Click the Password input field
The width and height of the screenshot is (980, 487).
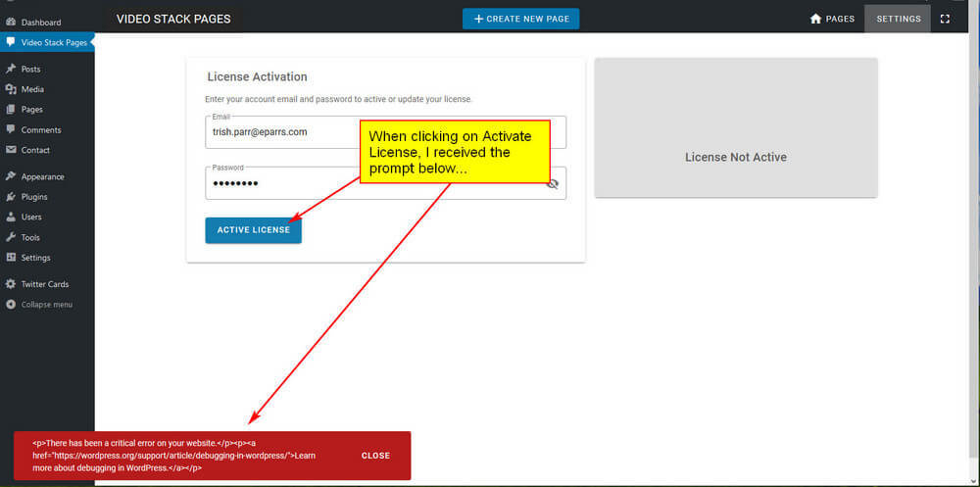385,183
